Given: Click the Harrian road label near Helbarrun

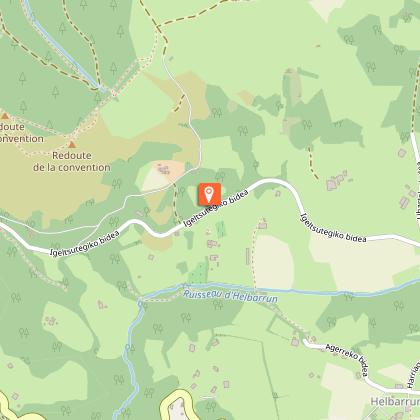Looking at the screenshot, I should pyautogui.click(x=413, y=374).
